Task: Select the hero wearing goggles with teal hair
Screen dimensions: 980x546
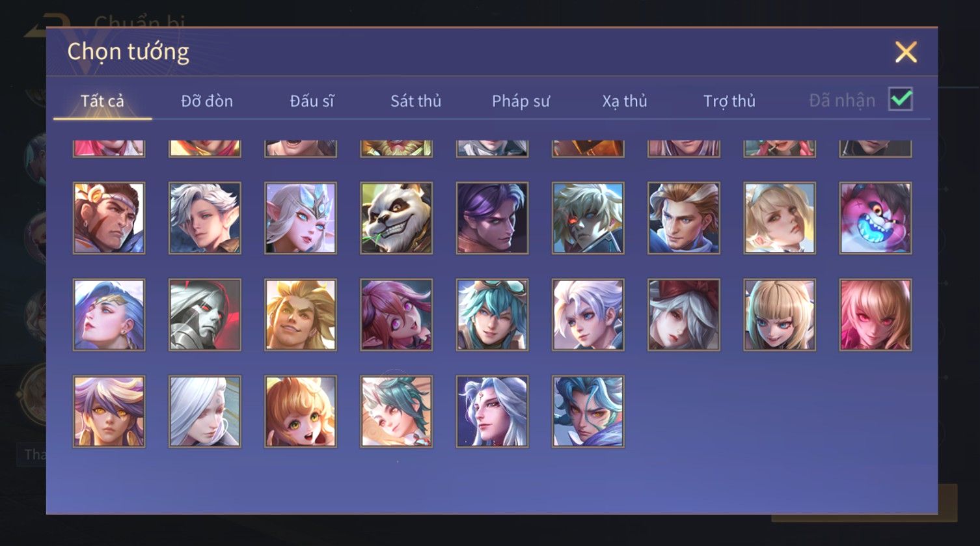Action: coord(492,315)
